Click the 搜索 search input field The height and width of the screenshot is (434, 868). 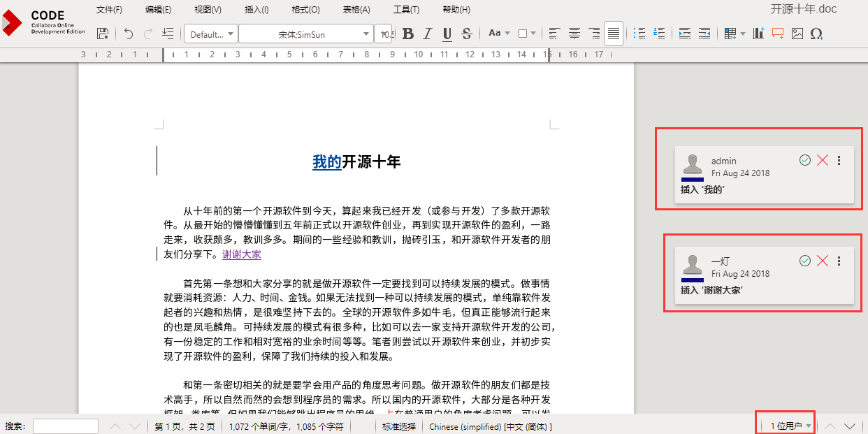pos(66,426)
